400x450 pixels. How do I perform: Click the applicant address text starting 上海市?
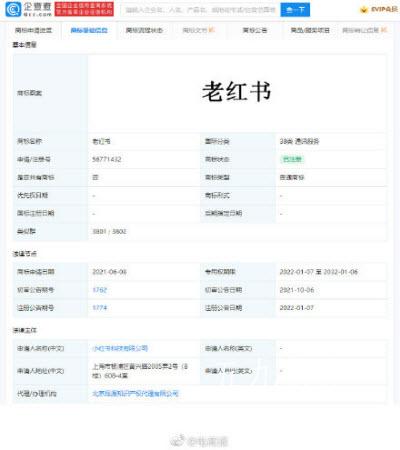coord(140,371)
